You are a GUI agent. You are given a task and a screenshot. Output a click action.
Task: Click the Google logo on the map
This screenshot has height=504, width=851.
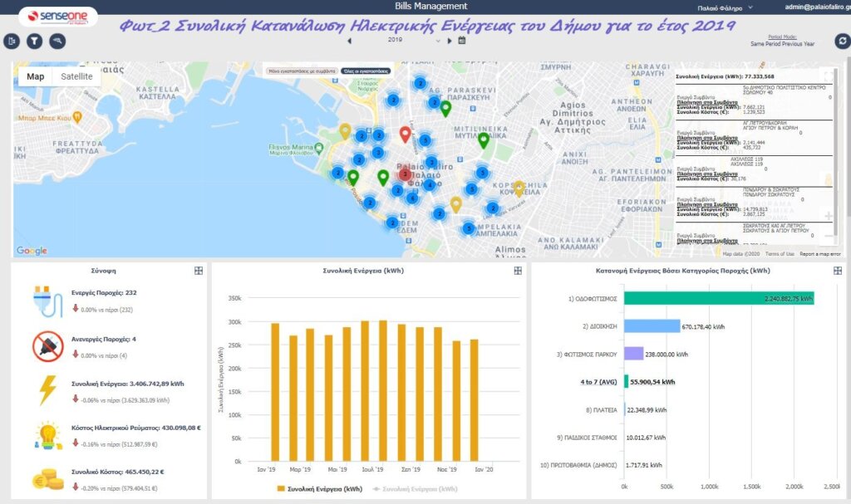(x=32, y=251)
